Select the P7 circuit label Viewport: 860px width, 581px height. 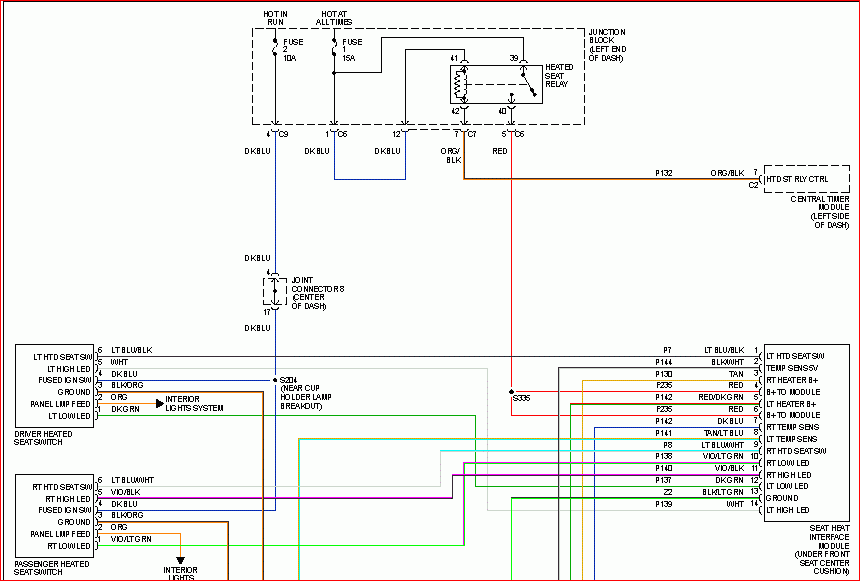click(x=667, y=350)
